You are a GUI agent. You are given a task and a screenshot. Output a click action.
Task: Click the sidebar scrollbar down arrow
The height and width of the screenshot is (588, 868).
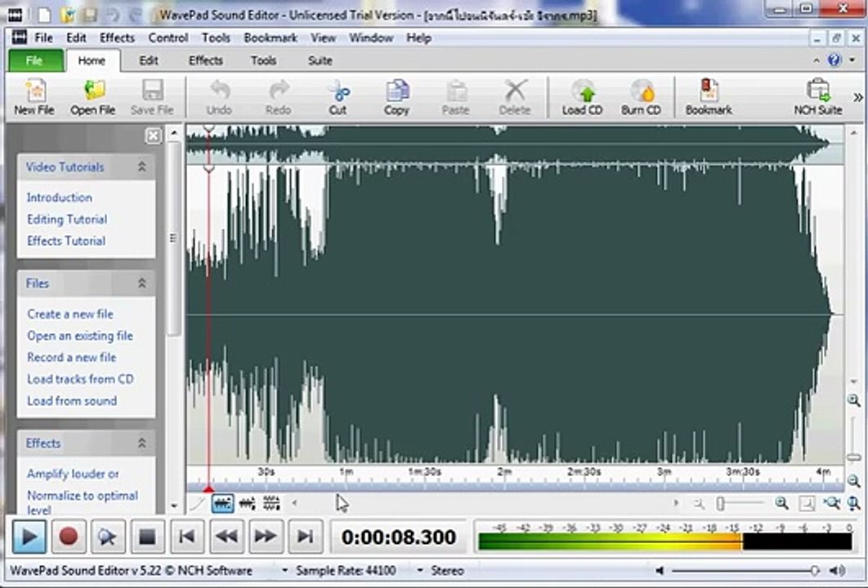174,506
